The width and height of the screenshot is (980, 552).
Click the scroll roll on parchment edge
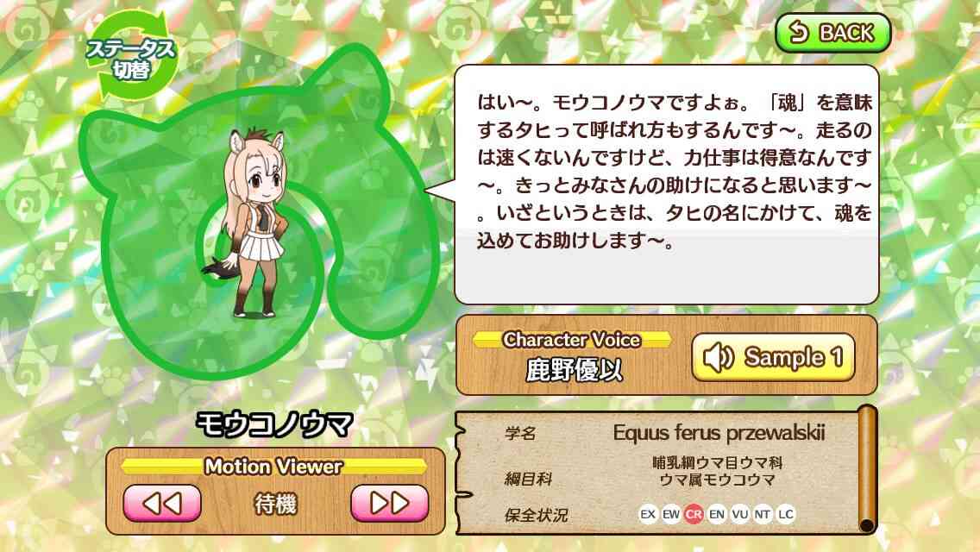[867, 469]
